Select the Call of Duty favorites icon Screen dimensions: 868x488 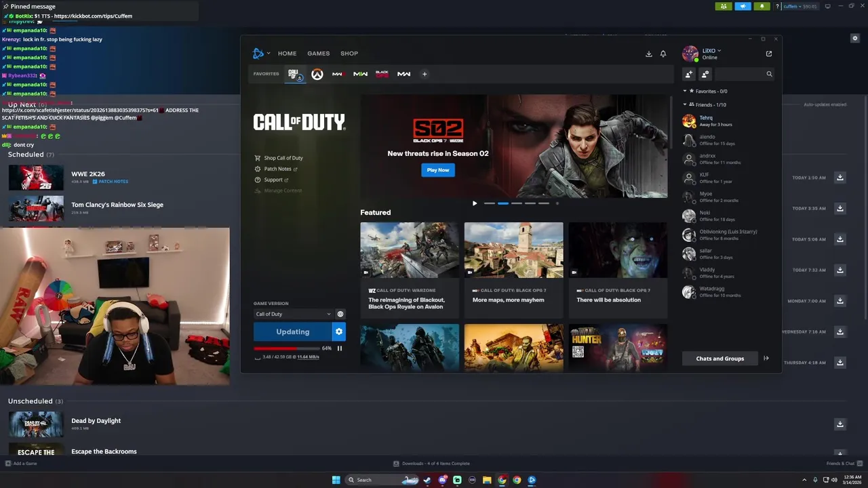click(x=294, y=74)
